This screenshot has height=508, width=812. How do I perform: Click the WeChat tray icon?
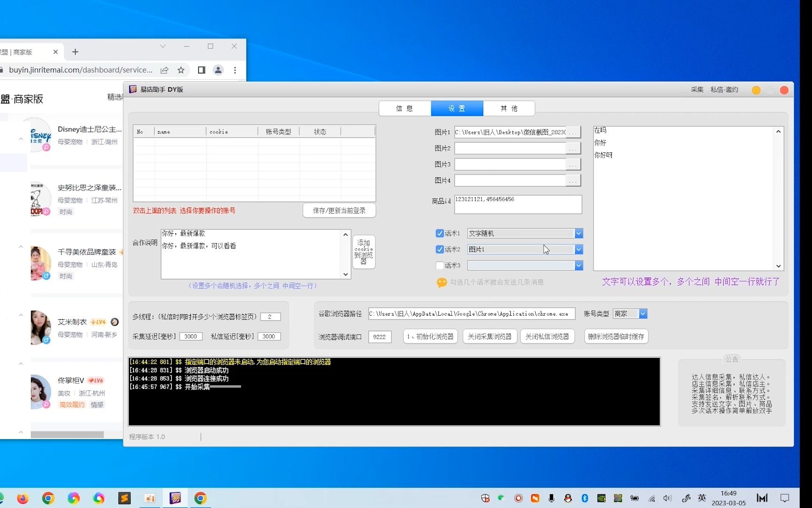pos(501,498)
